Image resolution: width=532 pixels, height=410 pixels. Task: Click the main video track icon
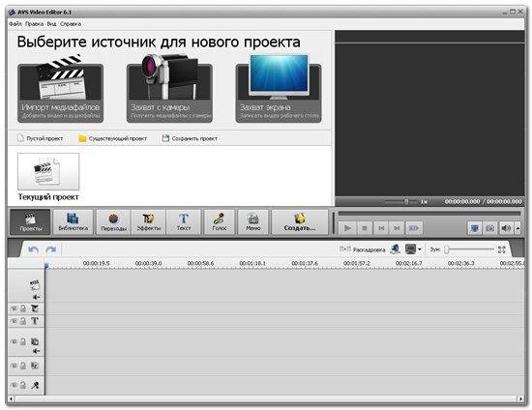[35, 285]
